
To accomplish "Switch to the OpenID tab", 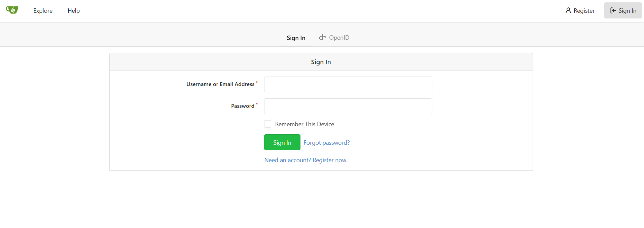I will 334,38.
